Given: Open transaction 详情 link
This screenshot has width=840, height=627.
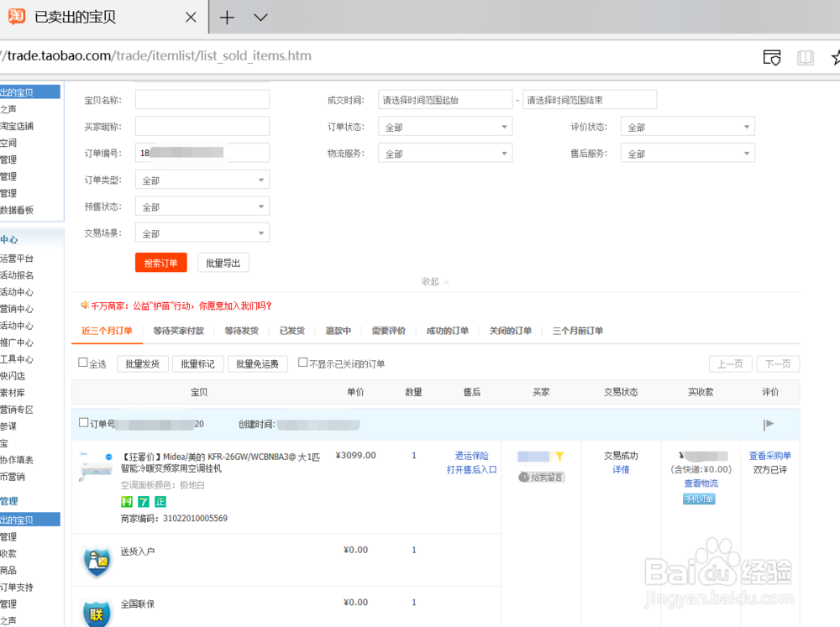Looking at the screenshot, I should (621, 469).
